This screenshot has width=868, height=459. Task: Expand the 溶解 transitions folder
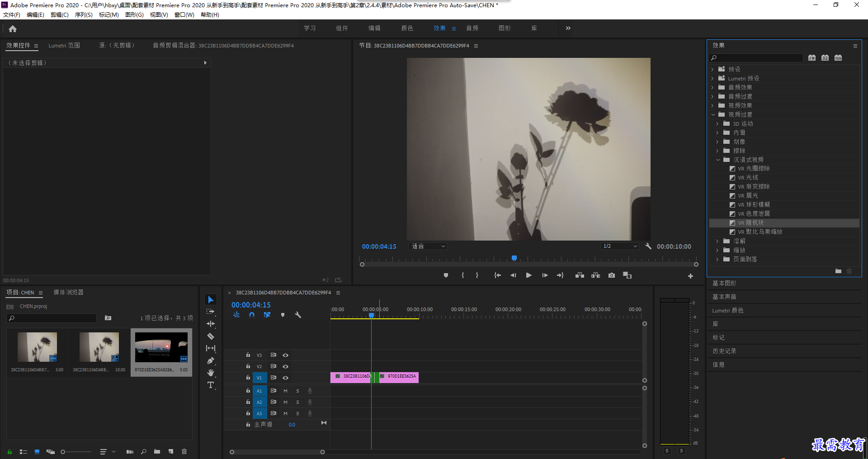coord(717,241)
